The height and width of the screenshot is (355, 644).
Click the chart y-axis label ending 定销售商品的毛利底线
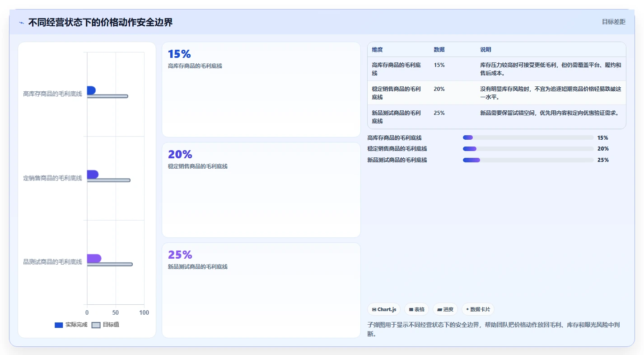(x=52, y=178)
